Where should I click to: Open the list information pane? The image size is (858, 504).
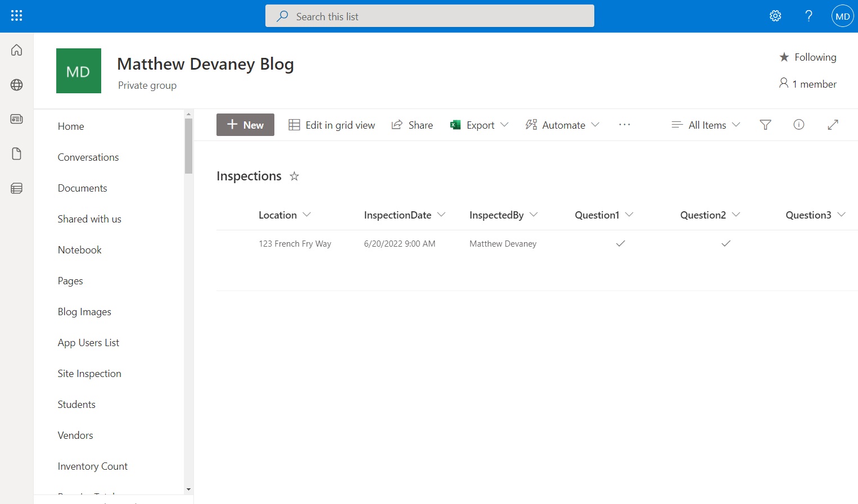[799, 124]
